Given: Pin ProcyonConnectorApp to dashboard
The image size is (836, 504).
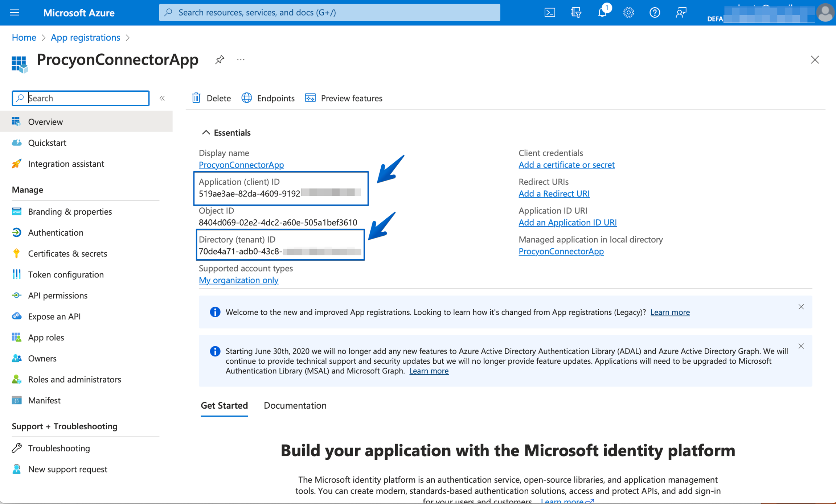Looking at the screenshot, I should click(x=220, y=59).
